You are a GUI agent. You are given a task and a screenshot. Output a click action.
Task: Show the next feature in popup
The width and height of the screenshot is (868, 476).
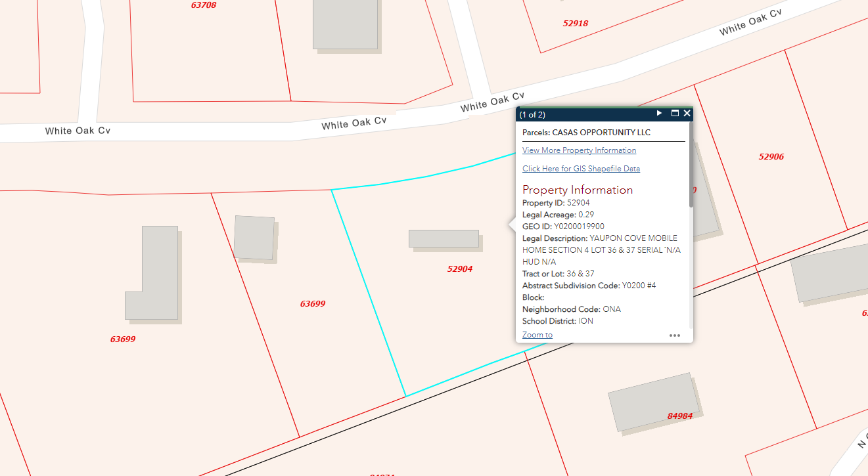pyautogui.click(x=659, y=114)
